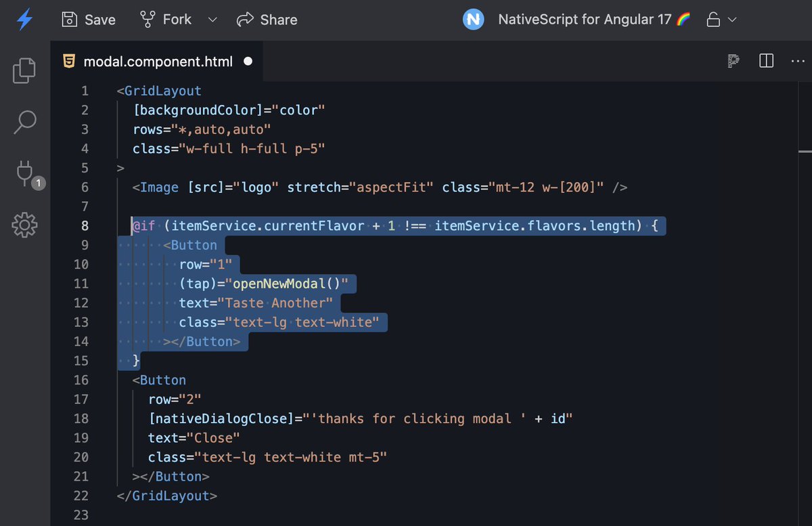Open the Search sidebar icon
812x526 pixels.
pos(25,122)
